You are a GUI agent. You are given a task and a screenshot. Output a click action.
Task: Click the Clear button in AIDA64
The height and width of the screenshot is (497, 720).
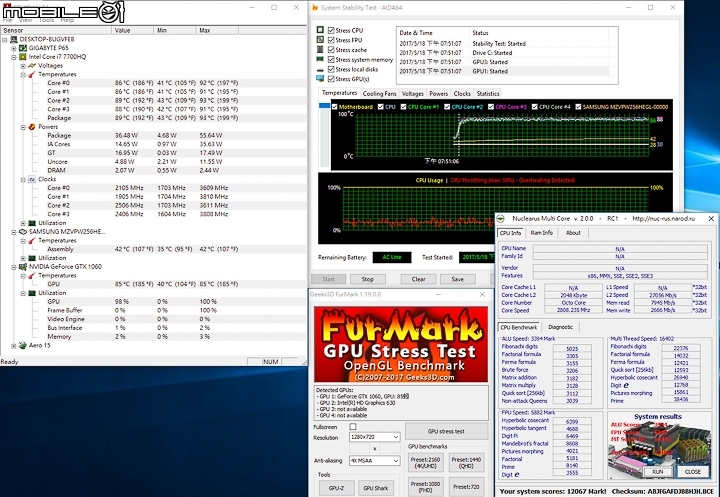(418, 279)
